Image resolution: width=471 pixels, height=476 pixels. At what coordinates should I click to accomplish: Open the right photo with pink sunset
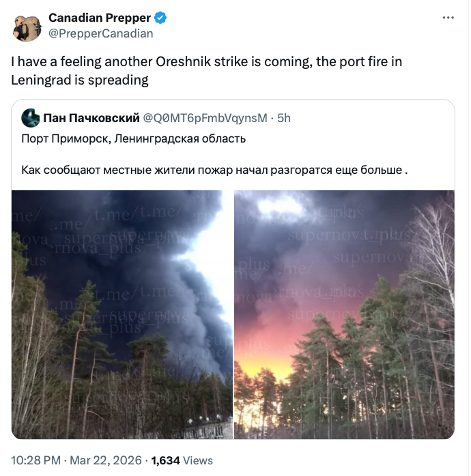point(344,314)
